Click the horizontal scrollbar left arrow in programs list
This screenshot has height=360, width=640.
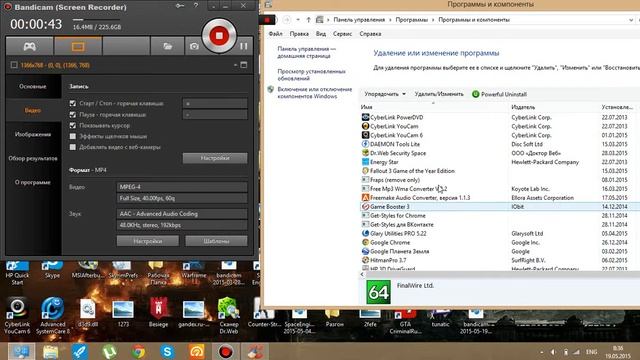(362, 274)
